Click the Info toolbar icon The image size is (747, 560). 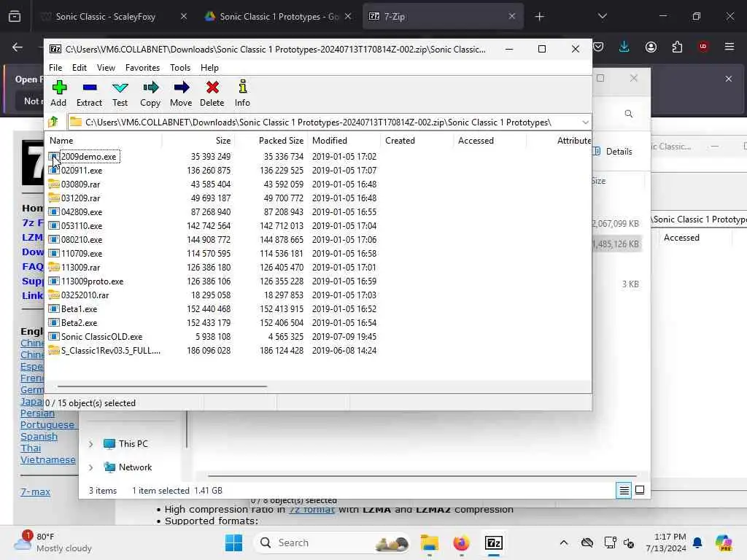click(x=242, y=93)
